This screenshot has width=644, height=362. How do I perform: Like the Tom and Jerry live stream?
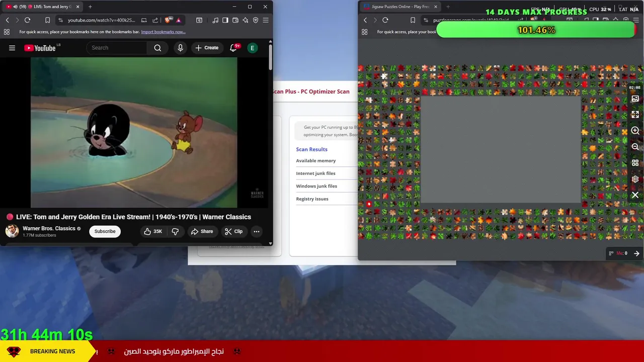[x=153, y=231]
